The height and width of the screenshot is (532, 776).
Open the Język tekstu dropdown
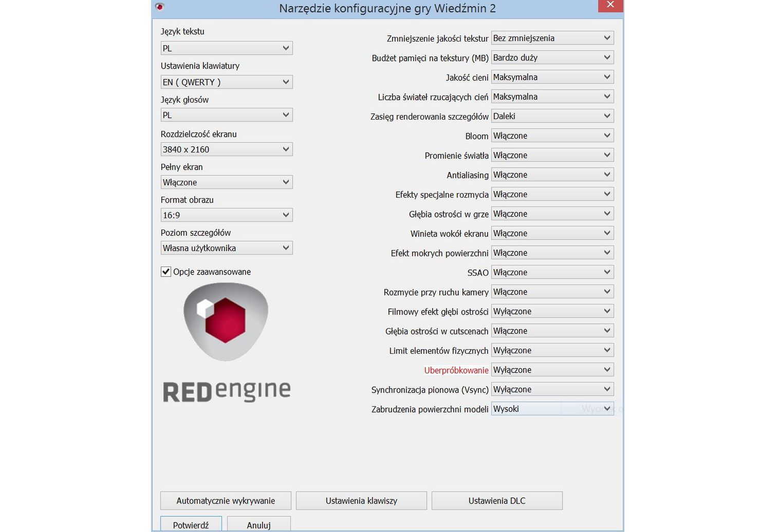(x=227, y=48)
